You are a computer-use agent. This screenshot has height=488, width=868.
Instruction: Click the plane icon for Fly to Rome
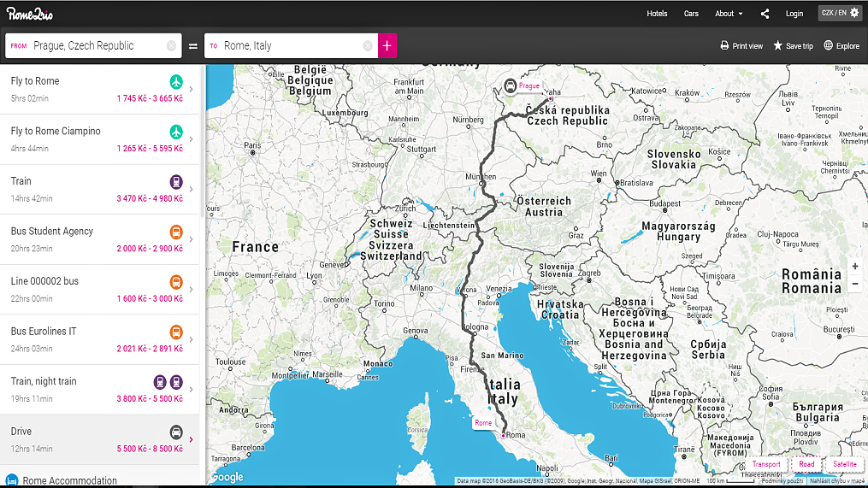(176, 82)
